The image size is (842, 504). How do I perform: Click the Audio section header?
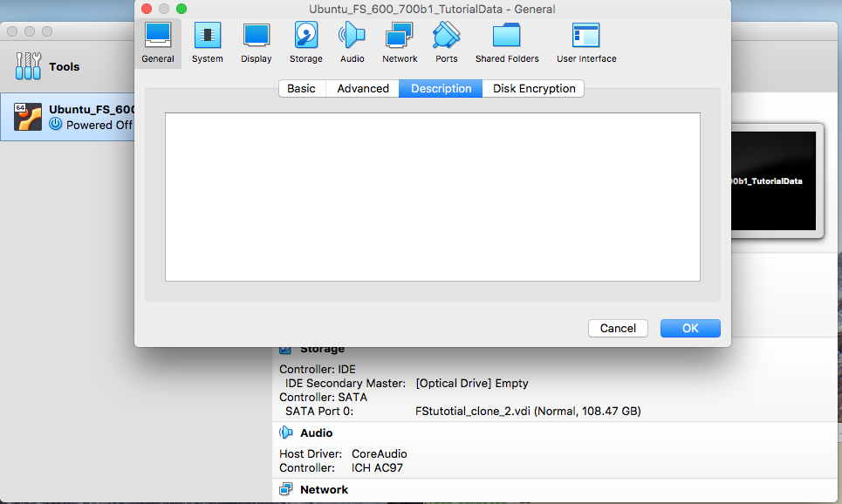pyautogui.click(x=316, y=432)
